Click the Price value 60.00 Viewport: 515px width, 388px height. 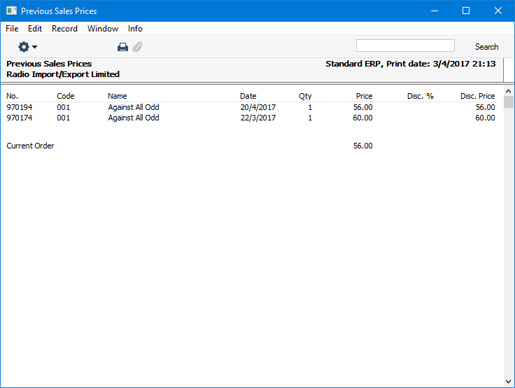[x=363, y=118]
